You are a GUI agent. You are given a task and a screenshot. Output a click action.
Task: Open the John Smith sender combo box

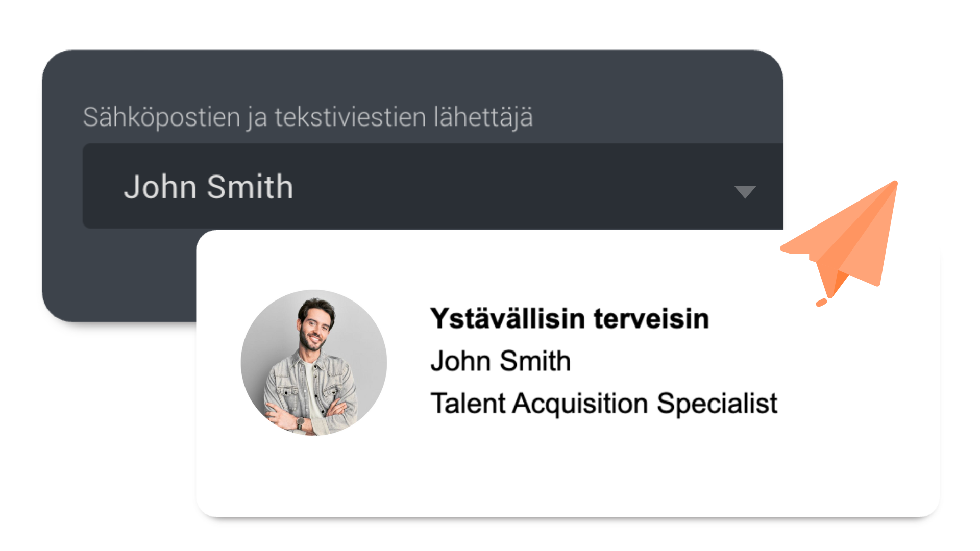408,186
